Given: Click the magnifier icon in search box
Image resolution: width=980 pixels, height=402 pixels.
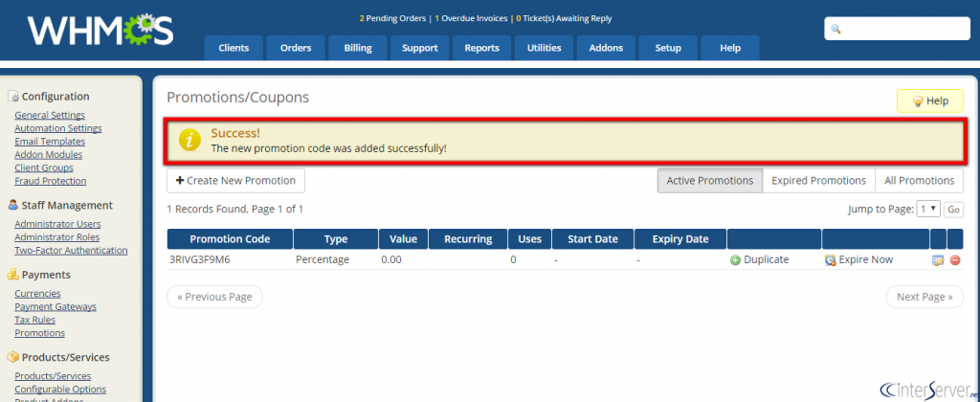Looking at the screenshot, I should coord(835,30).
